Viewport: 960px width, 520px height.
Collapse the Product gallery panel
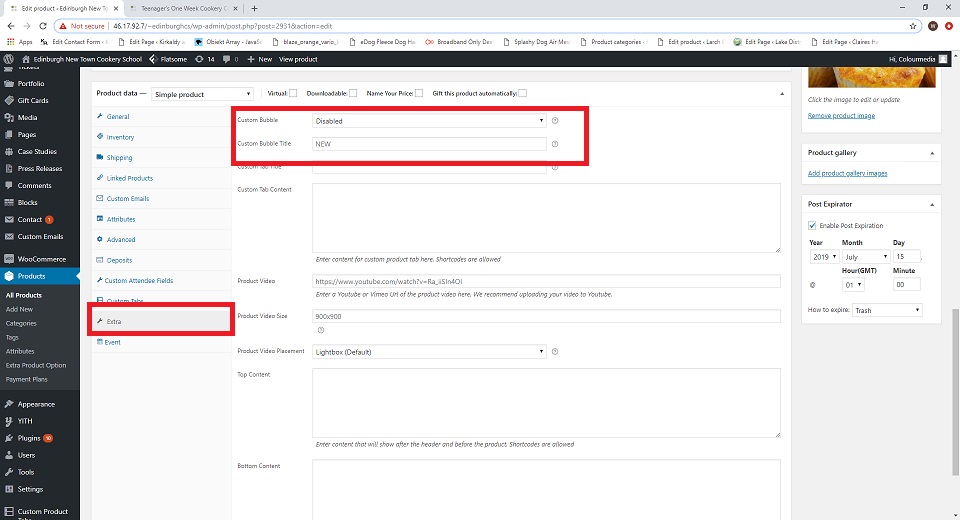click(932, 153)
